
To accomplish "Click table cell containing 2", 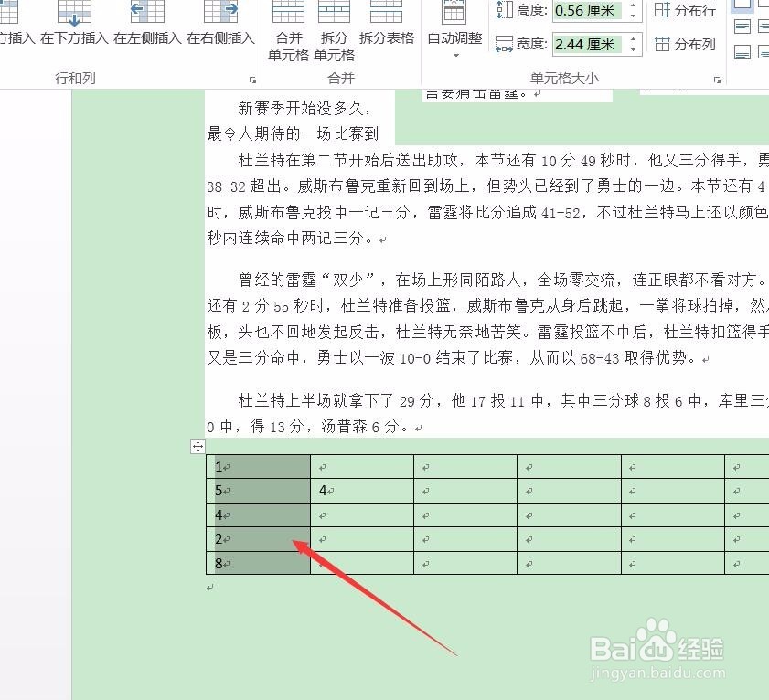I will point(259,539).
